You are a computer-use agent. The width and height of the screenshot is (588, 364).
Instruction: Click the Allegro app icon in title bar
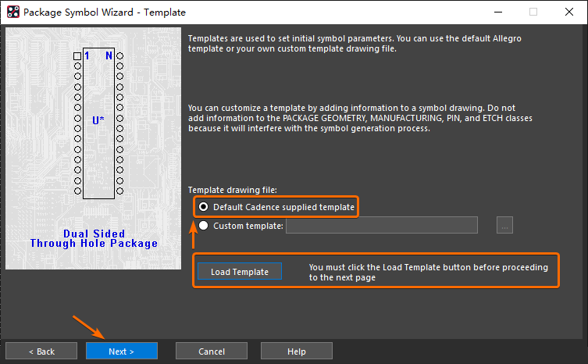(x=12, y=12)
